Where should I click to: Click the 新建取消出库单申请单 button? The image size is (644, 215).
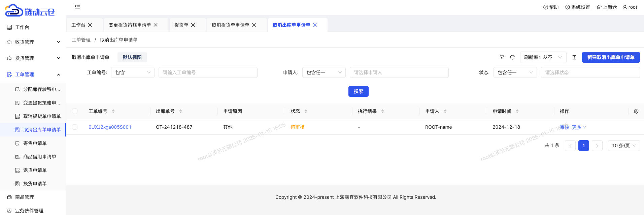click(611, 57)
